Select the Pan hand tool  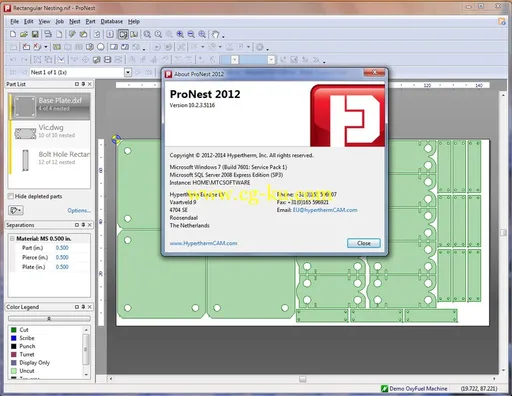coord(216,34)
